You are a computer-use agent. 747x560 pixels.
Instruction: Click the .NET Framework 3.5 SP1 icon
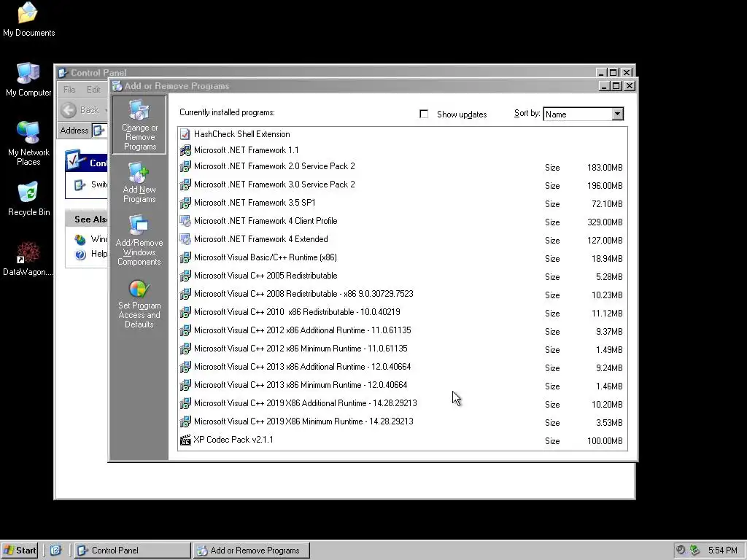pos(185,203)
